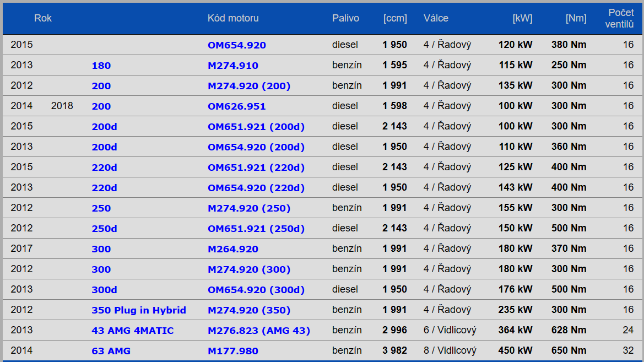Open M274.910 engine code link
This screenshot has height=362, width=644.
pyautogui.click(x=233, y=66)
